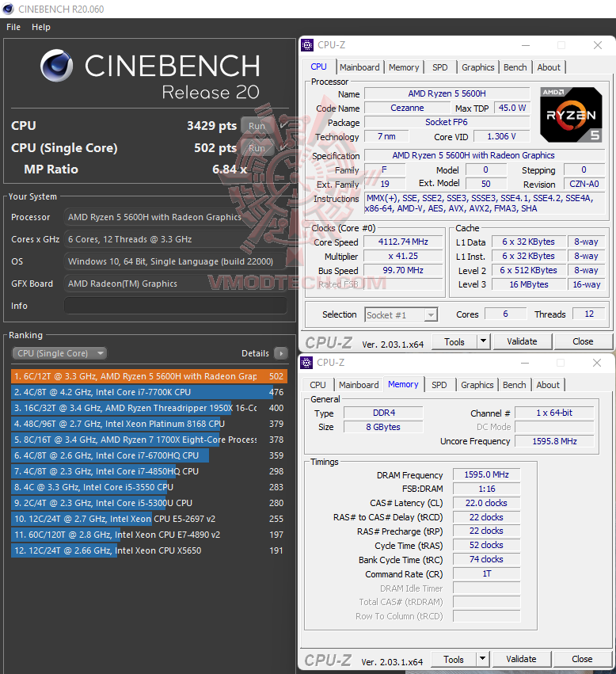Viewport: 616px width, 674px height.
Task: Select ranking row 1 Ryzen 5 5600H
Action: point(149,376)
